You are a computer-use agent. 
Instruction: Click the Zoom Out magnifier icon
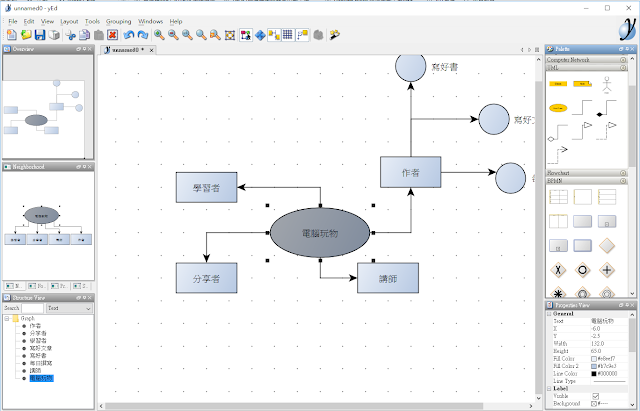(173, 35)
